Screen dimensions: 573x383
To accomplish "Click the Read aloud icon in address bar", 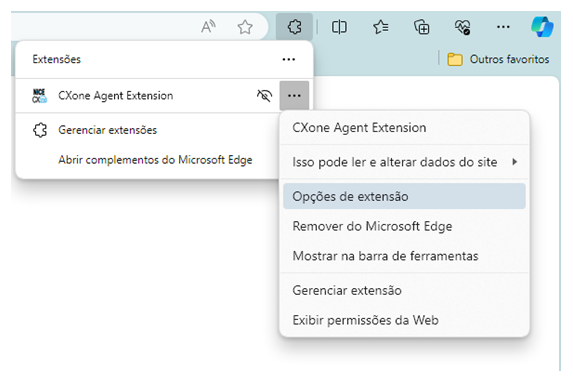I will coord(208,27).
